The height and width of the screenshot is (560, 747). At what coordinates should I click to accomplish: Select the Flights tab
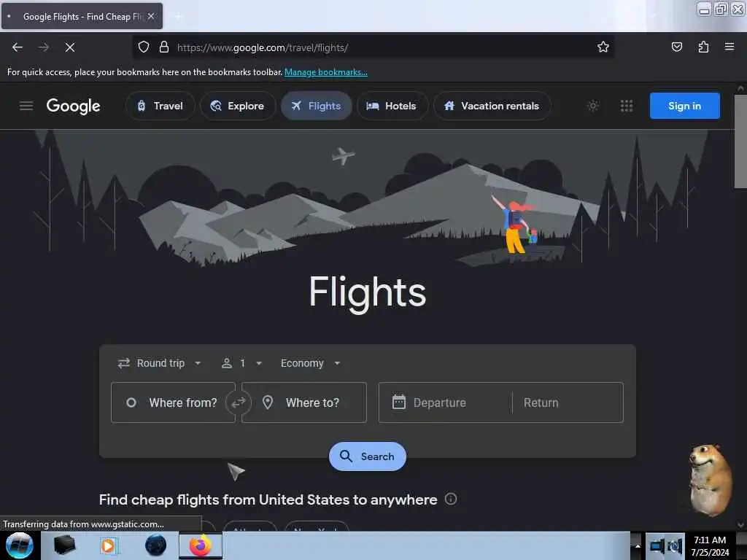click(x=317, y=106)
